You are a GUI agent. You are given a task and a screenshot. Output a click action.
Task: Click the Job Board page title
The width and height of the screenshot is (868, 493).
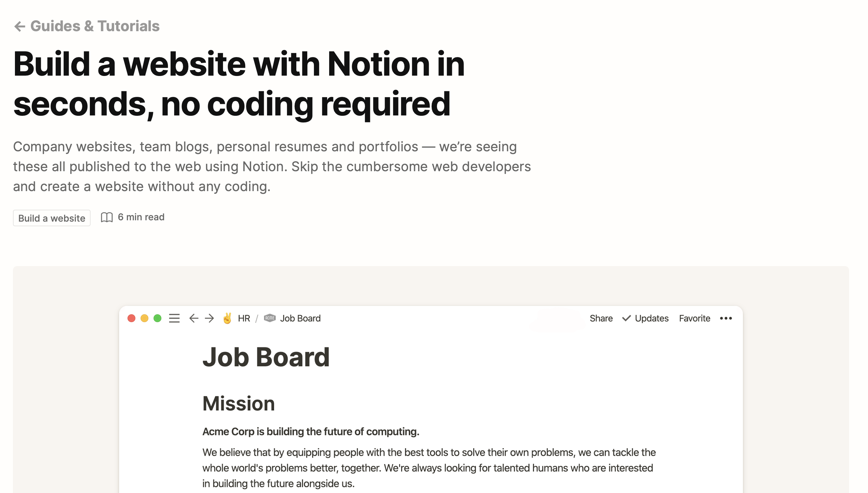(266, 357)
